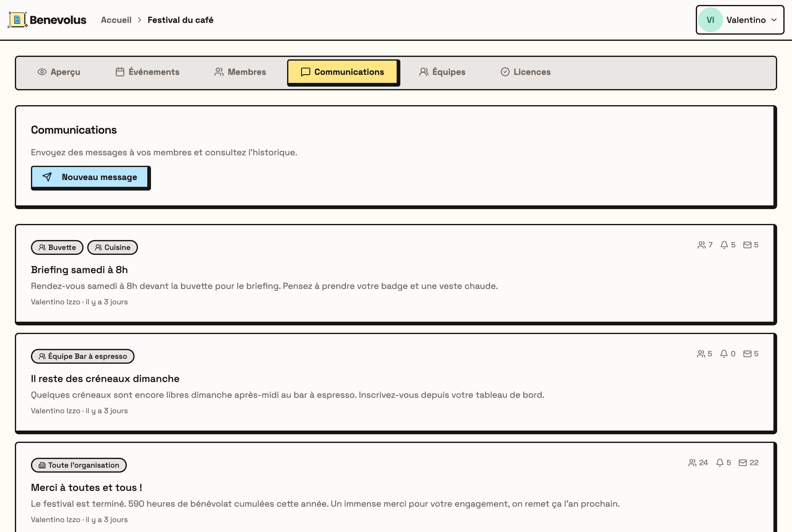Click the Cuisine team tag
The width and height of the screenshot is (792, 532).
[112, 247]
